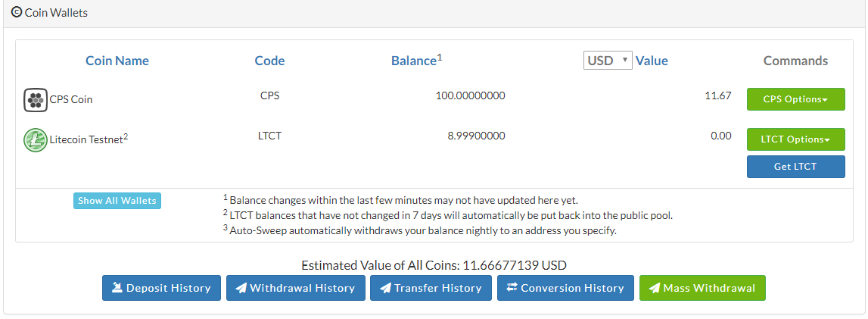This screenshot has height=319, width=868.
Task: View Conversion History
Action: 565,288
